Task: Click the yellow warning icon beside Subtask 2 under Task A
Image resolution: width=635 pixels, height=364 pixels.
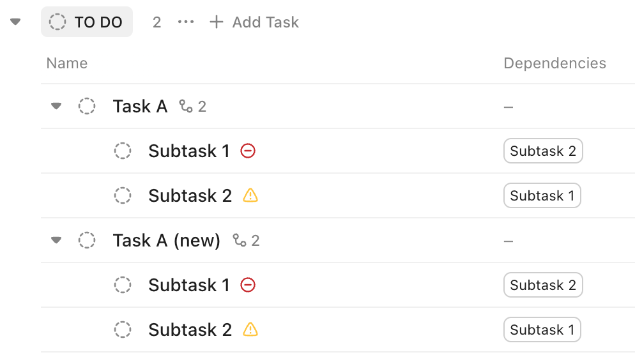Action: pyautogui.click(x=250, y=195)
